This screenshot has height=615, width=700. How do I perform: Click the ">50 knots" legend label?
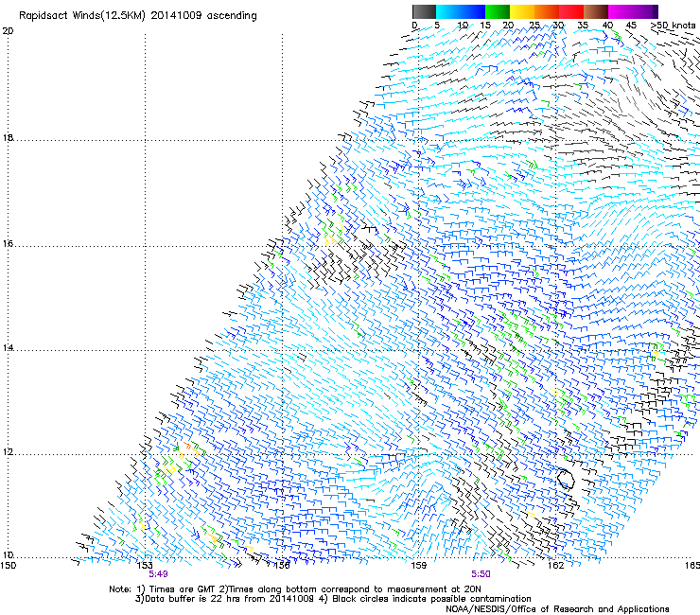click(x=674, y=26)
